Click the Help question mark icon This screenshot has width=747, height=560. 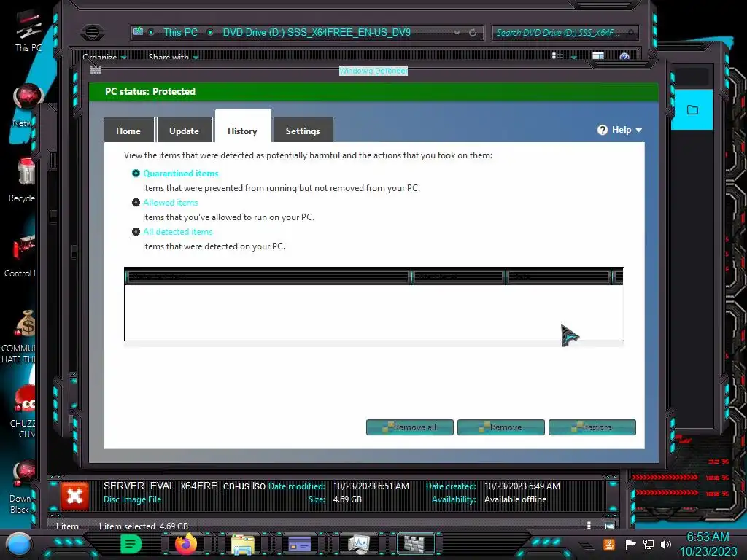point(602,130)
